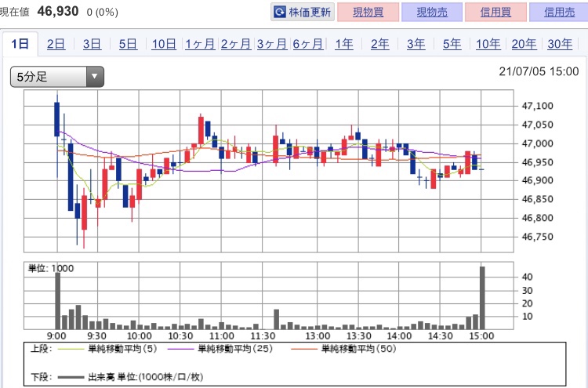Viewport: 588px width, 388px height.
Task: Click the 15:00 time axis label
Action: (x=481, y=336)
